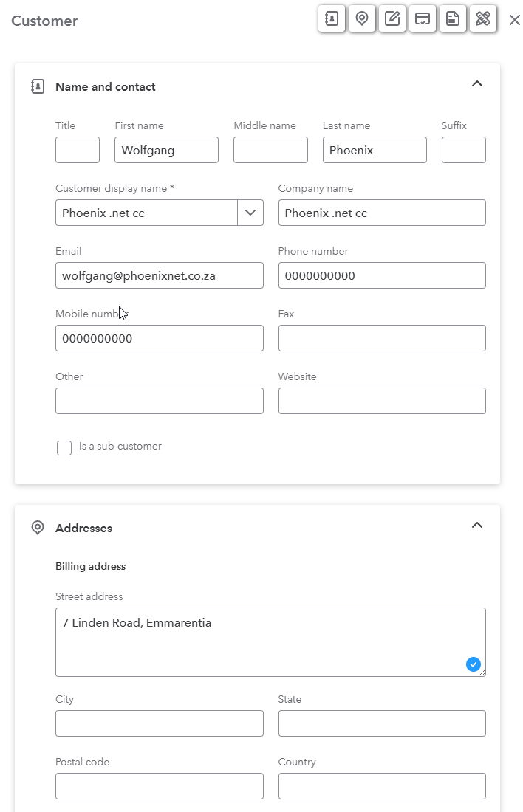This screenshot has height=812, width=523.
Task: Click the Title input field
Action: (78, 150)
